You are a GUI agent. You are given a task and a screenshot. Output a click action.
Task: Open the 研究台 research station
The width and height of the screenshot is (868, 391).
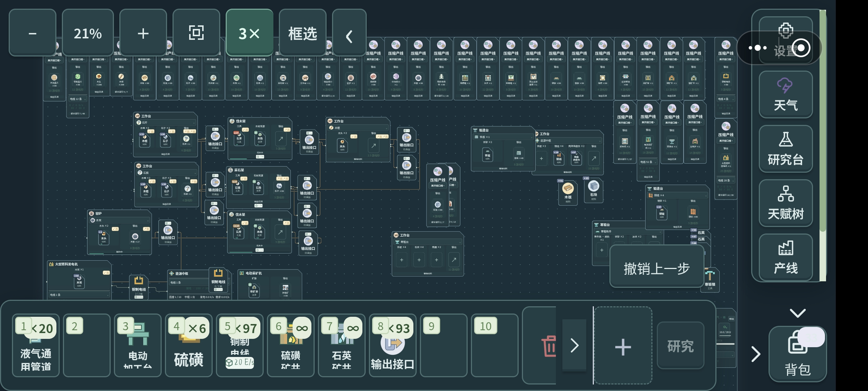pos(786,149)
